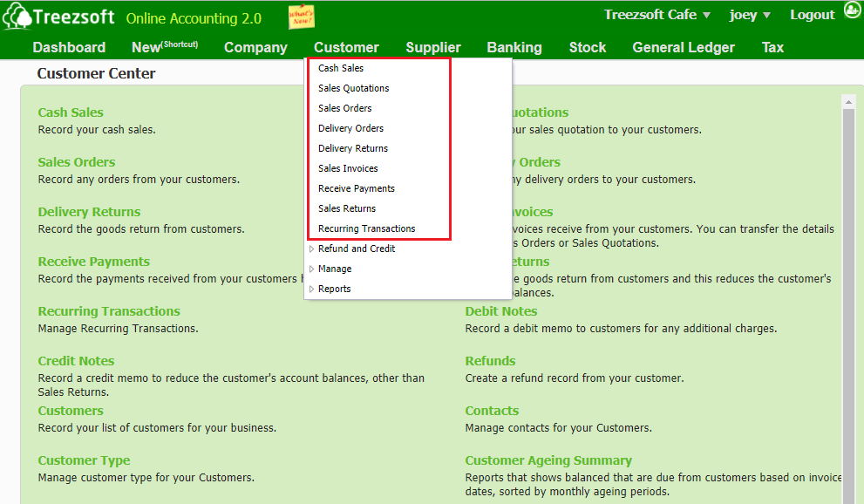
Task: Open the Customer Ageing Summary link
Action: (x=548, y=460)
